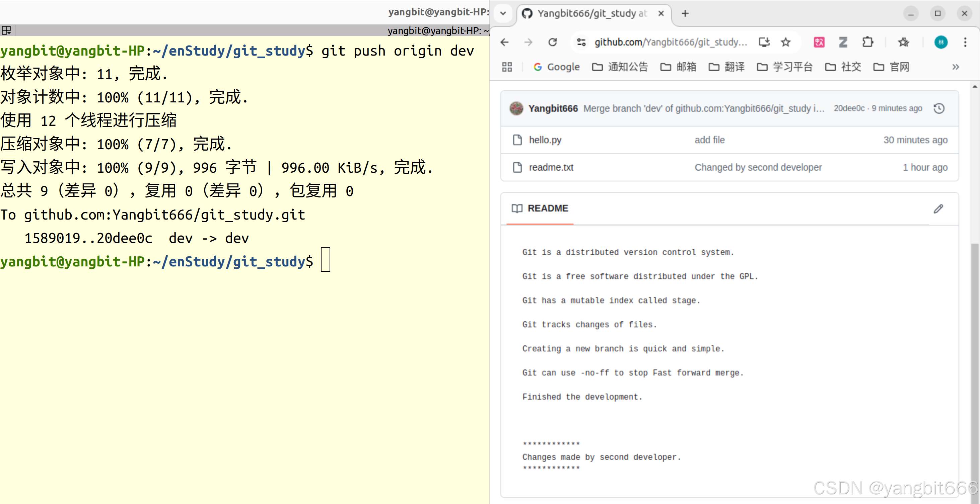Open the 通知公告 bookmark folder
Image resolution: width=980 pixels, height=504 pixels.
[620, 67]
